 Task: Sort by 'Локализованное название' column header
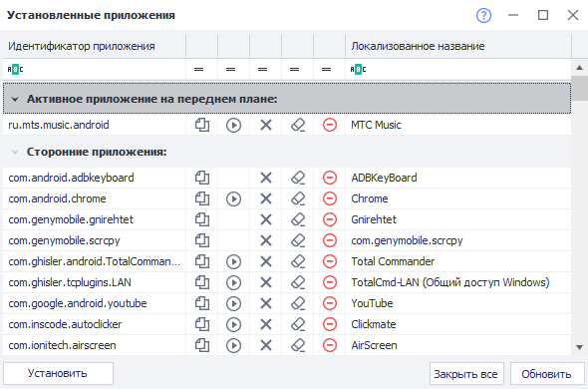(458, 46)
